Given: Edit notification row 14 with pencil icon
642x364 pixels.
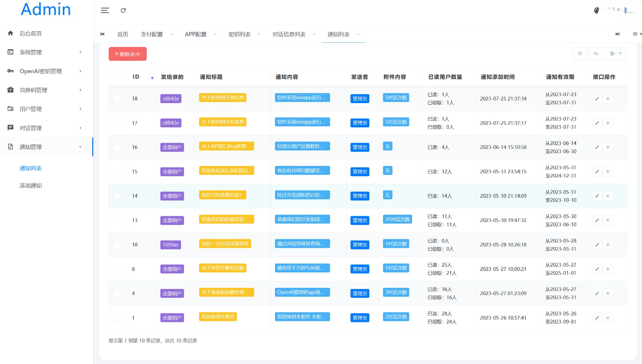Looking at the screenshot, I should pyautogui.click(x=597, y=196).
